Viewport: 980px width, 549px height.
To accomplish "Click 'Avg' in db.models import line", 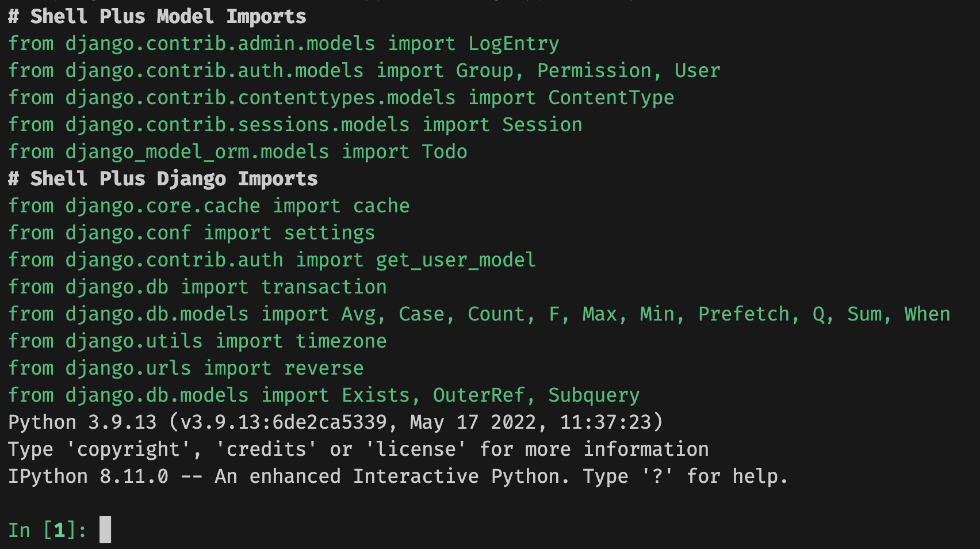I will click(x=358, y=314).
